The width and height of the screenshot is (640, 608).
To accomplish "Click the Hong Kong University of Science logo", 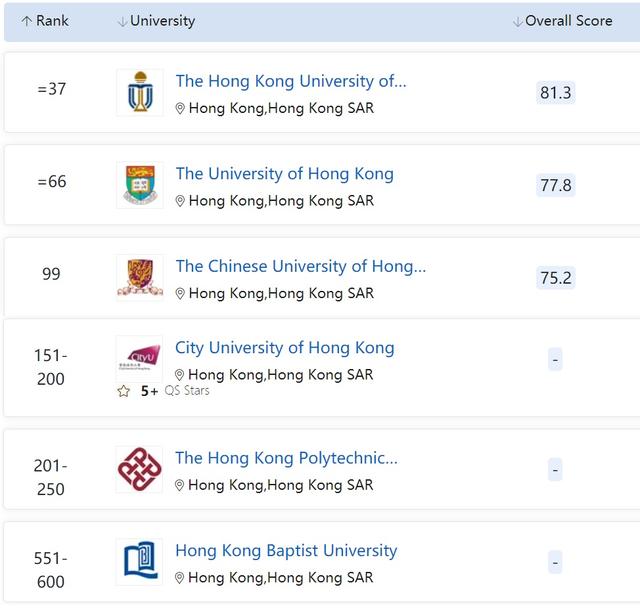I will [x=139, y=93].
